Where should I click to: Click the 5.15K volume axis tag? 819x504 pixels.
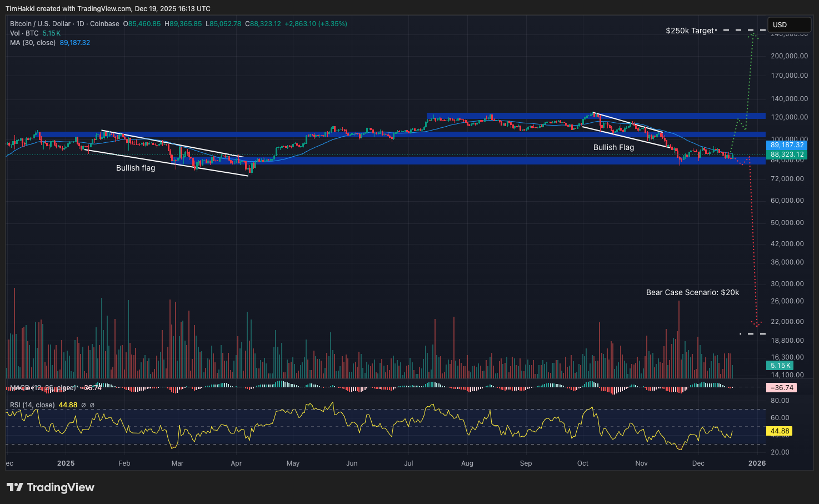[x=780, y=366]
